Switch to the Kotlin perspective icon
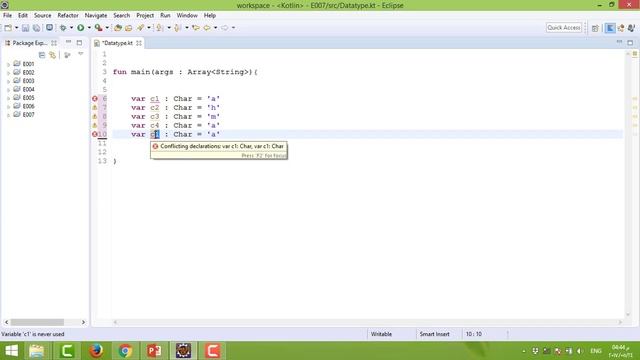Image resolution: width=640 pixels, height=360 pixels. 610,28
